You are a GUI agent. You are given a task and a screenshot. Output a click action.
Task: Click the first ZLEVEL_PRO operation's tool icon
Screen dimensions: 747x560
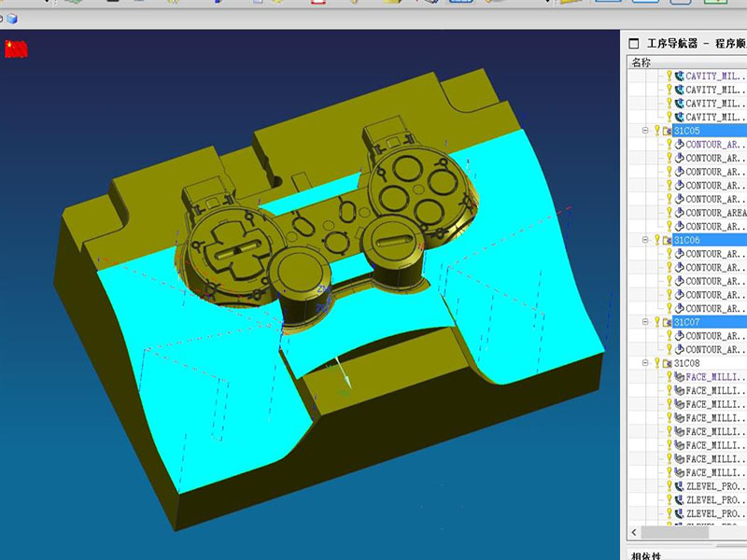click(679, 486)
